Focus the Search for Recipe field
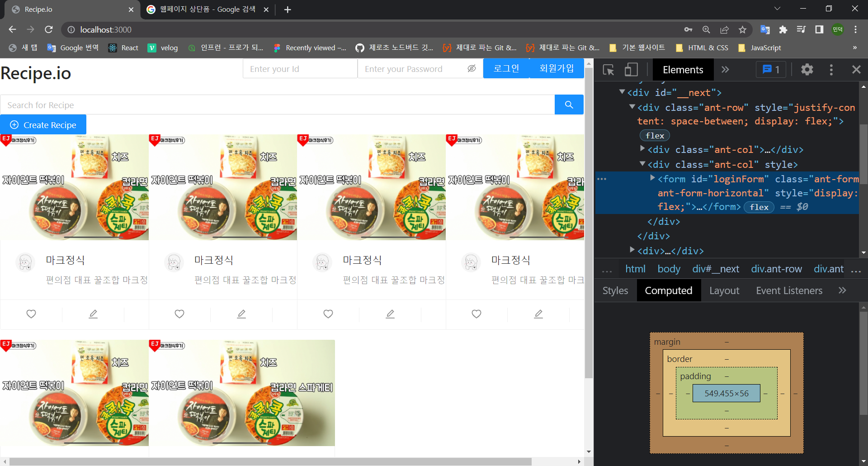This screenshot has height=466, width=868. (278, 105)
